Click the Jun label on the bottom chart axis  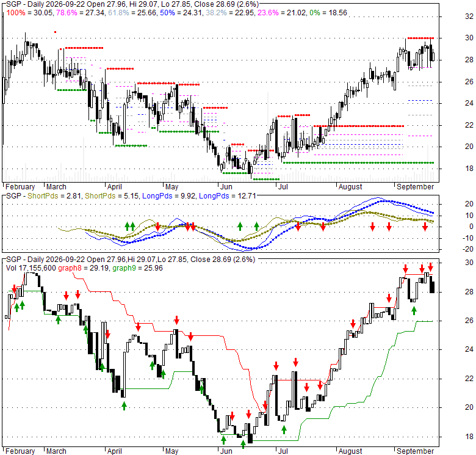(x=226, y=451)
